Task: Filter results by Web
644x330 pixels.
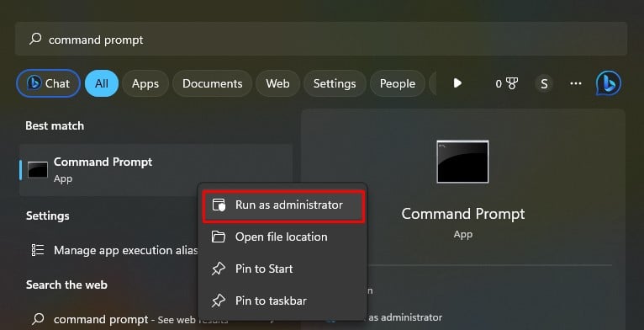Action: [277, 83]
